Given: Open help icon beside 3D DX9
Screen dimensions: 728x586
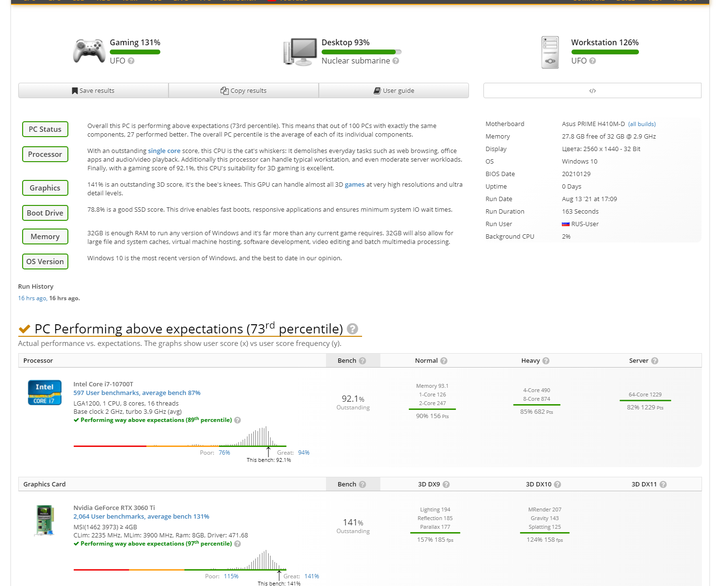Looking at the screenshot, I should coord(446,484).
